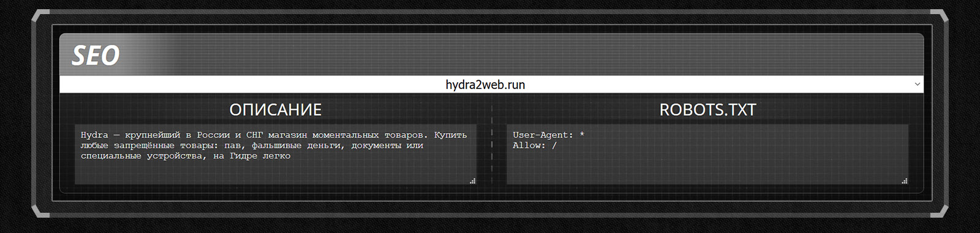Viewport: 980px width, 233px height.
Task: Open the hydra2web.run domain dropdown
Action: point(491,85)
